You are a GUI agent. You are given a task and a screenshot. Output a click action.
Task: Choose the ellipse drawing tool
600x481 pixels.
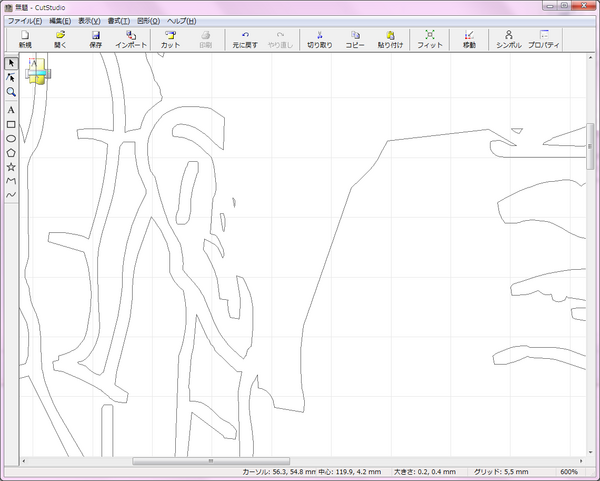11,138
